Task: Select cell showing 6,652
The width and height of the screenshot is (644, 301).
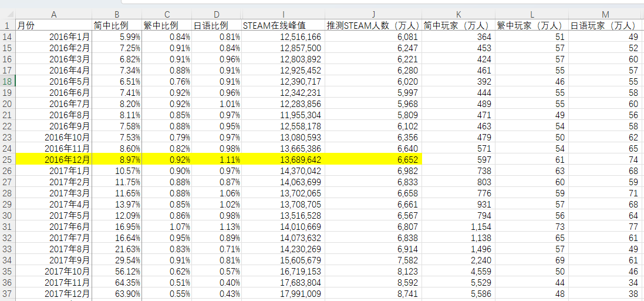Action: pyautogui.click(x=373, y=159)
